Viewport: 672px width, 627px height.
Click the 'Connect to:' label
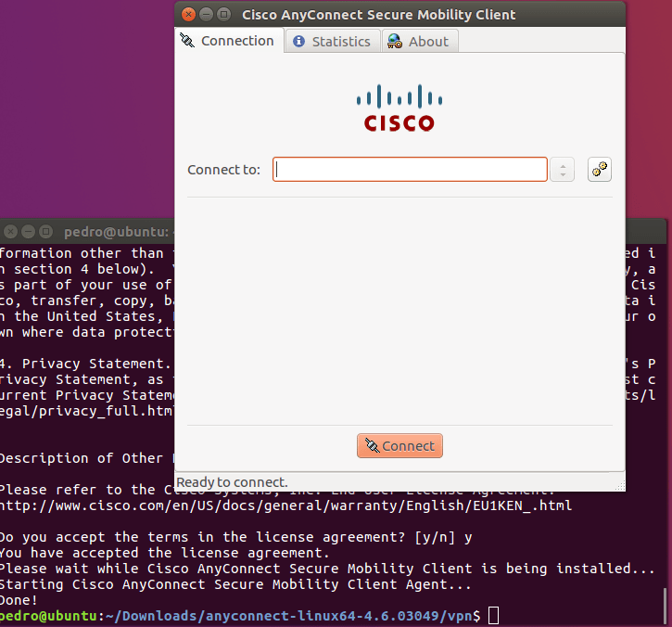(223, 170)
